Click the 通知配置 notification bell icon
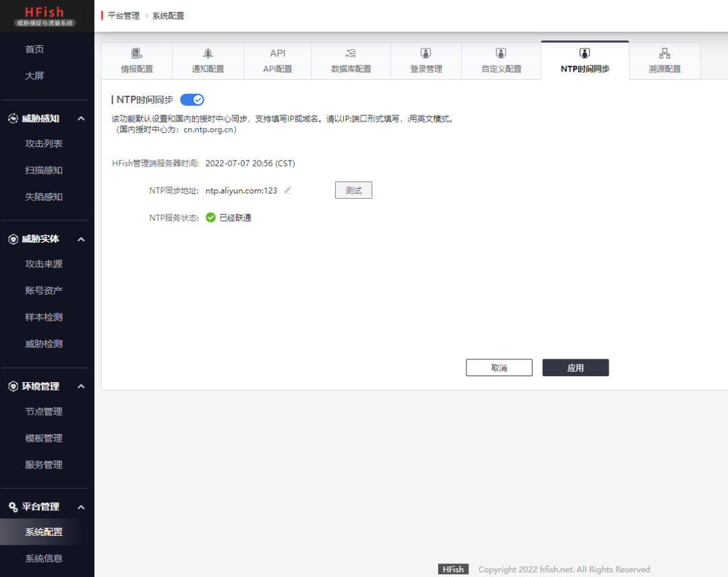The width and height of the screenshot is (728, 577). point(208,53)
